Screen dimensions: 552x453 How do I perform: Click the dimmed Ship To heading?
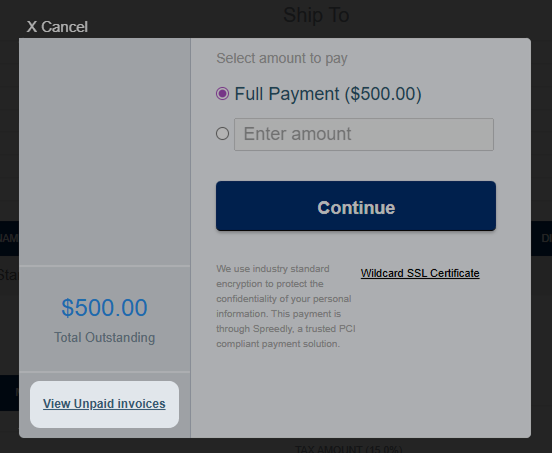(316, 15)
